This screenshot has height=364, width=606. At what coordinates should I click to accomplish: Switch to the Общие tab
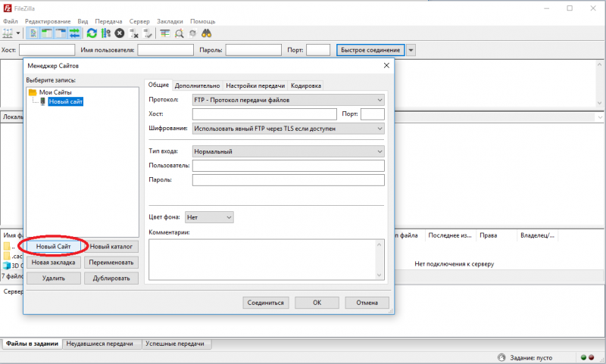pos(158,85)
